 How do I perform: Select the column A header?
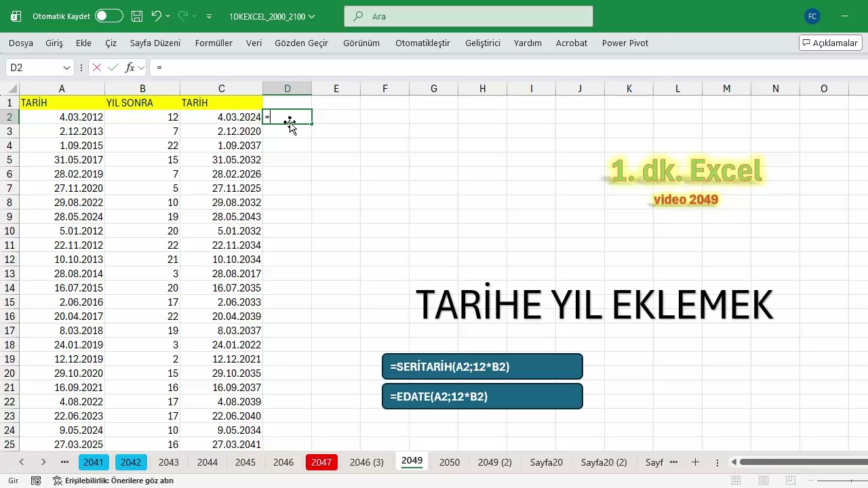[x=62, y=89]
